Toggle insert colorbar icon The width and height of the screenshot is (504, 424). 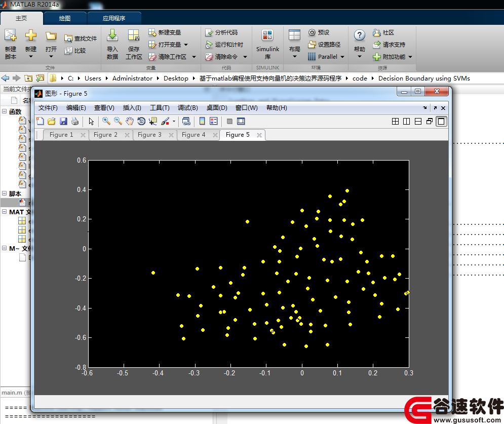(202, 121)
